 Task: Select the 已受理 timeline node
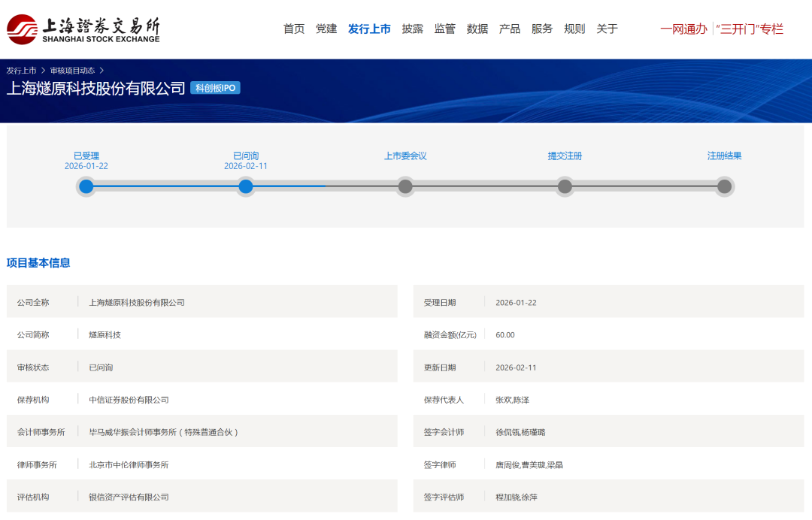[86, 186]
